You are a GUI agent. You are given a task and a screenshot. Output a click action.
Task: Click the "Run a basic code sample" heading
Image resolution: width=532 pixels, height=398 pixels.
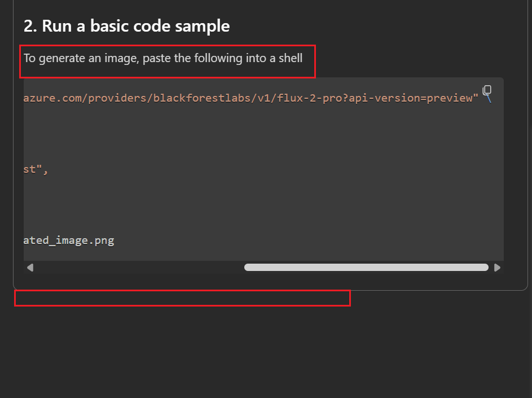coord(126,26)
